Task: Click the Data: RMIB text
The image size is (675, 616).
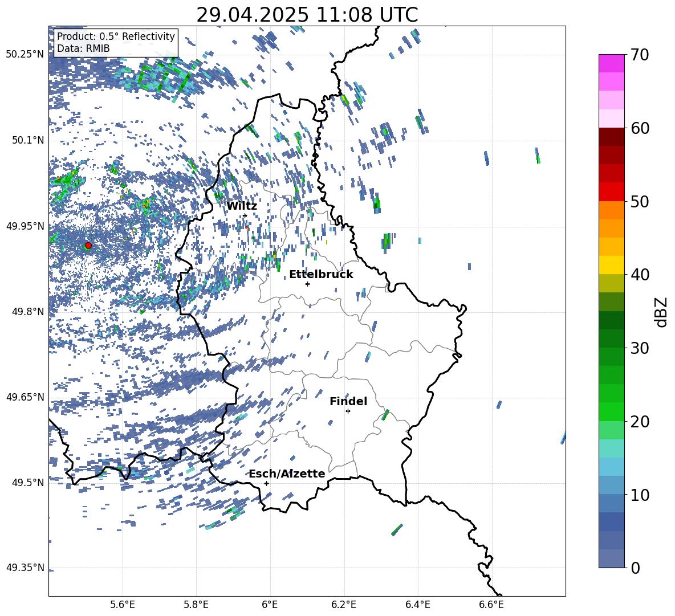Action: pos(83,48)
